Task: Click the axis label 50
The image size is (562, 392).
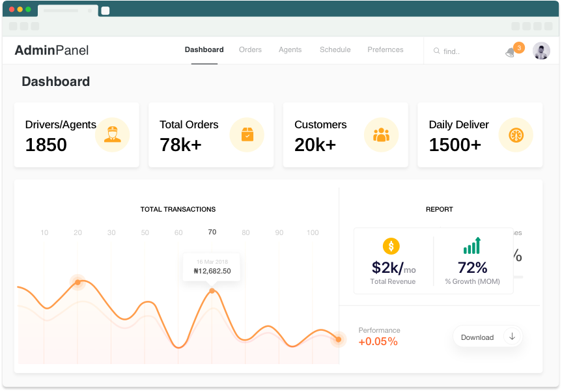Action: pos(145,232)
